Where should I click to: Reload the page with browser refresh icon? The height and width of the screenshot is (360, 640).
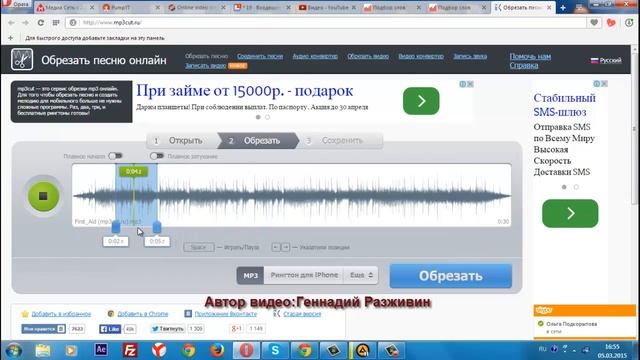point(40,23)
